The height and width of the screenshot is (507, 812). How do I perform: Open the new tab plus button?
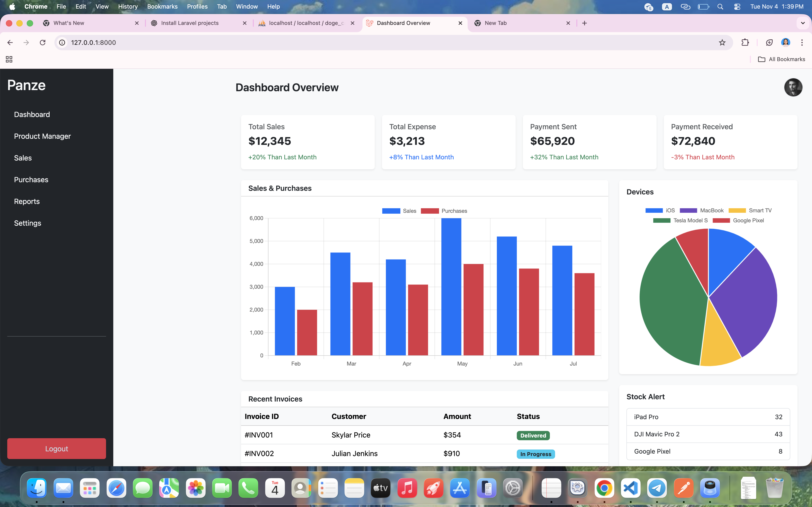(x=585, y=23)
